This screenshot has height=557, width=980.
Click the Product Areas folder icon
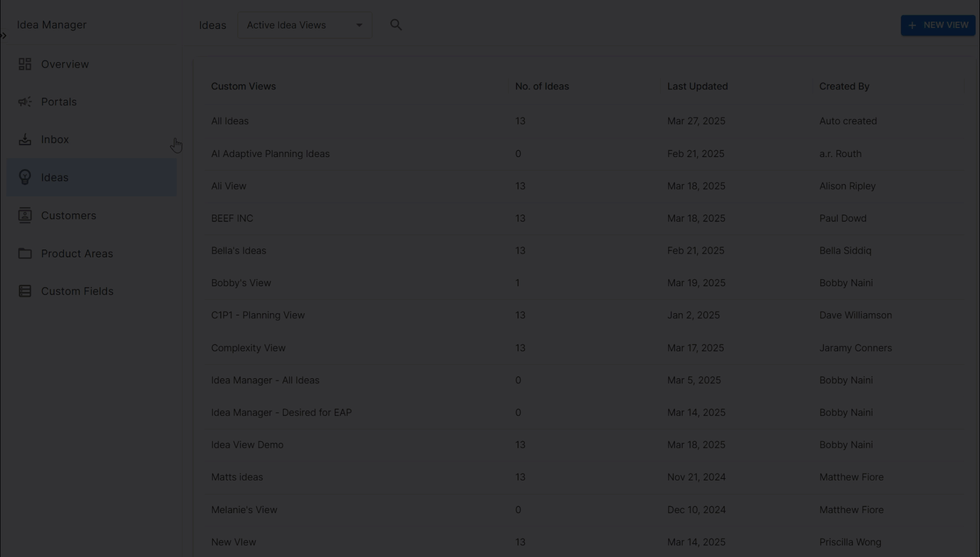(25, 253)
